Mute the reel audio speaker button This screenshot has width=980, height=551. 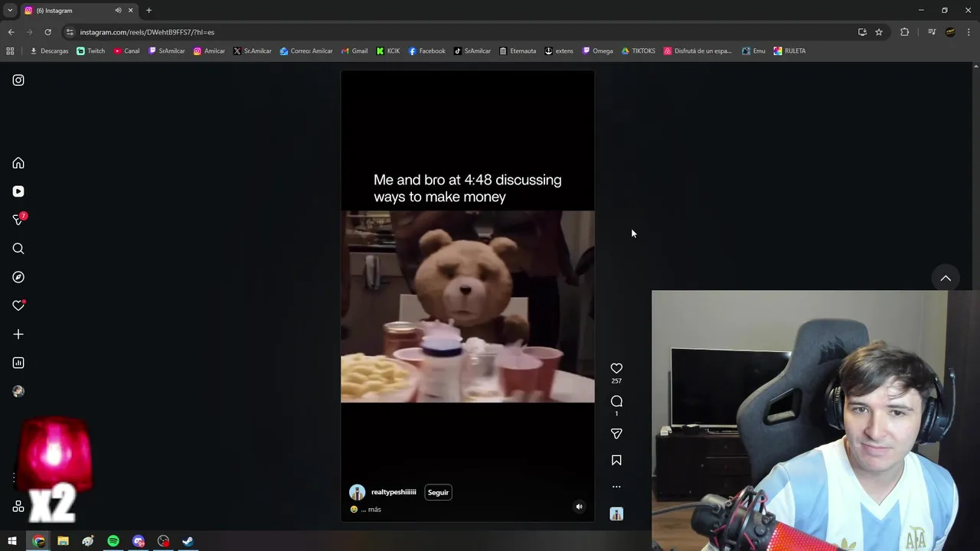coord(579,507)
